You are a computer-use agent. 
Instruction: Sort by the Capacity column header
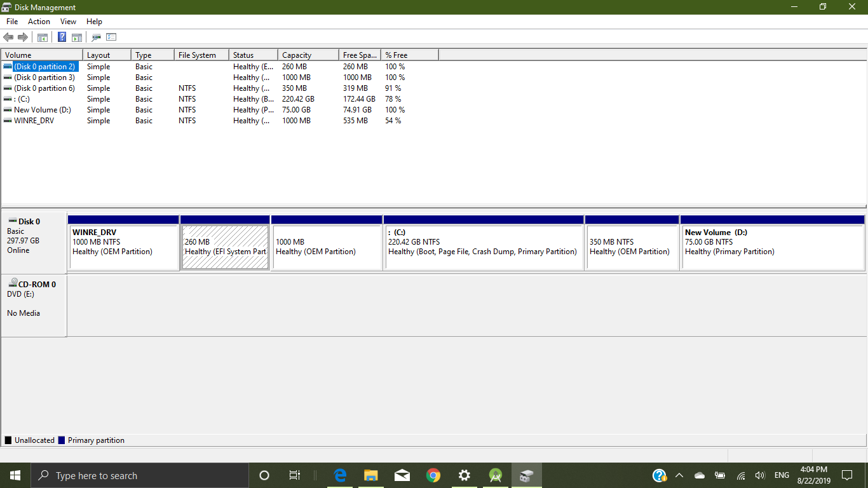point(308,55)
